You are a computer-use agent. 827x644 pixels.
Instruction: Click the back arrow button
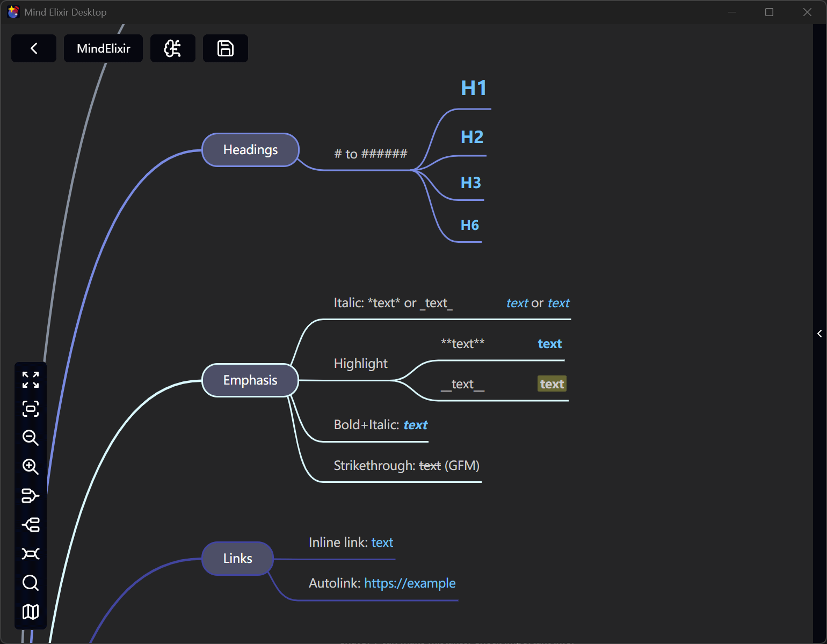(33, 48)
